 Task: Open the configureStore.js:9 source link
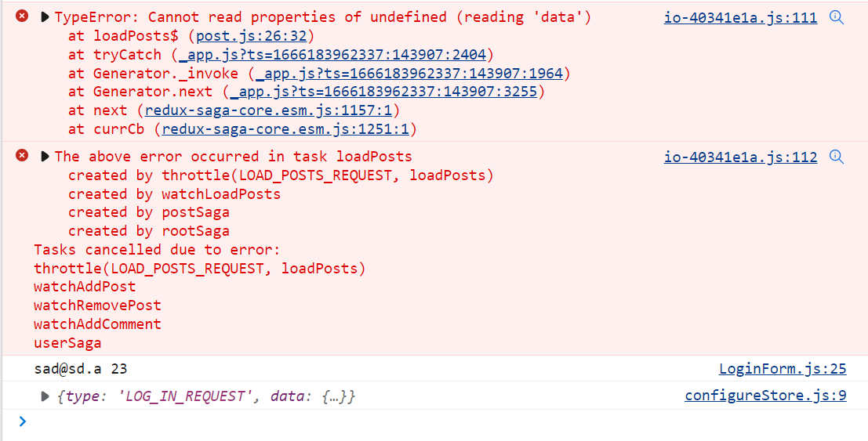[x=765, y=395]
